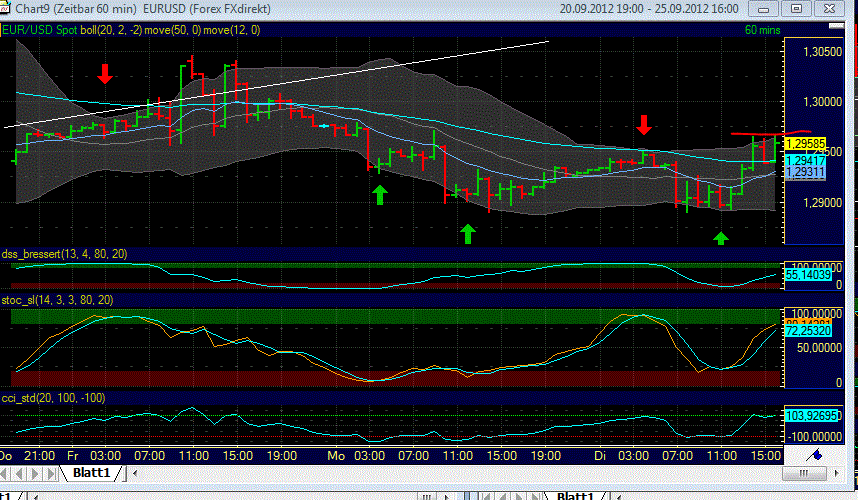Click the cyan 1,29417 price tag

click(805, 160)
